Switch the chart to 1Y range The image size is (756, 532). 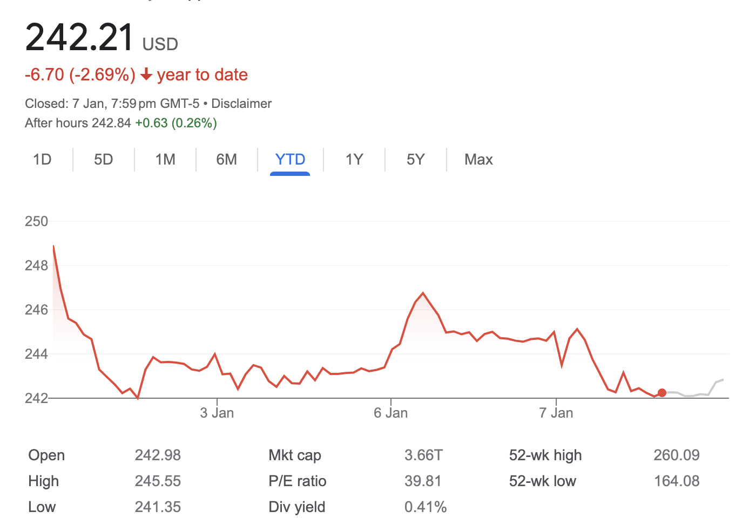pos(354,160)
